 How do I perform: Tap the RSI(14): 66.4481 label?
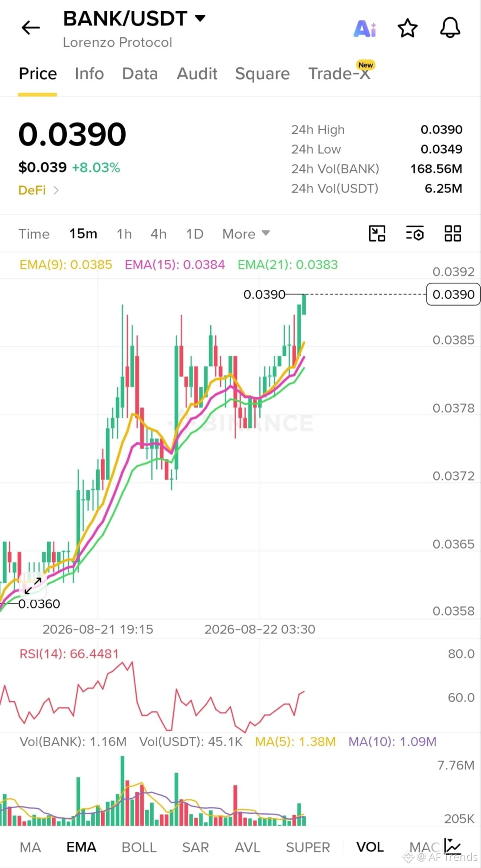[x=69, y=654]
